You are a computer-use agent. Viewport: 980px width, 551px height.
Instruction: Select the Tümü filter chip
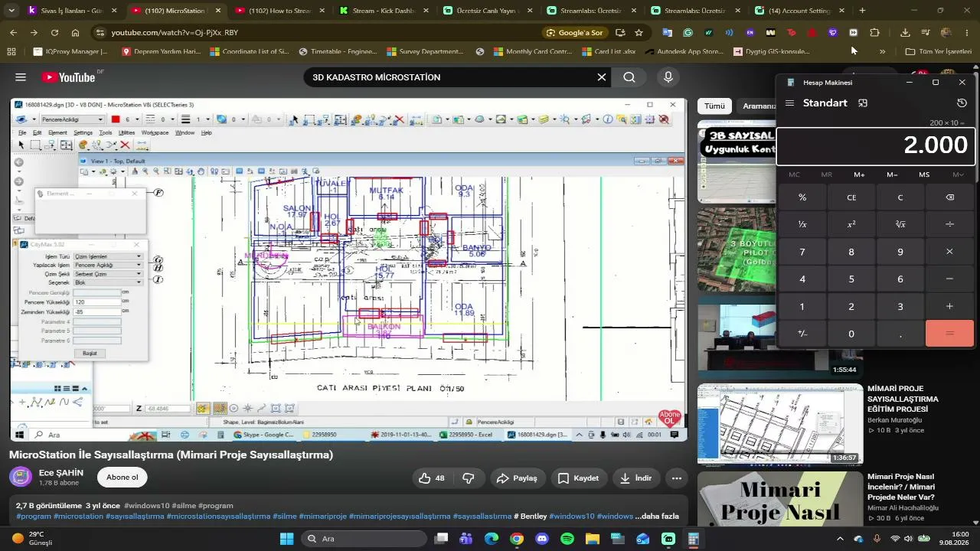pyautogui.click(x=714, y=106)
